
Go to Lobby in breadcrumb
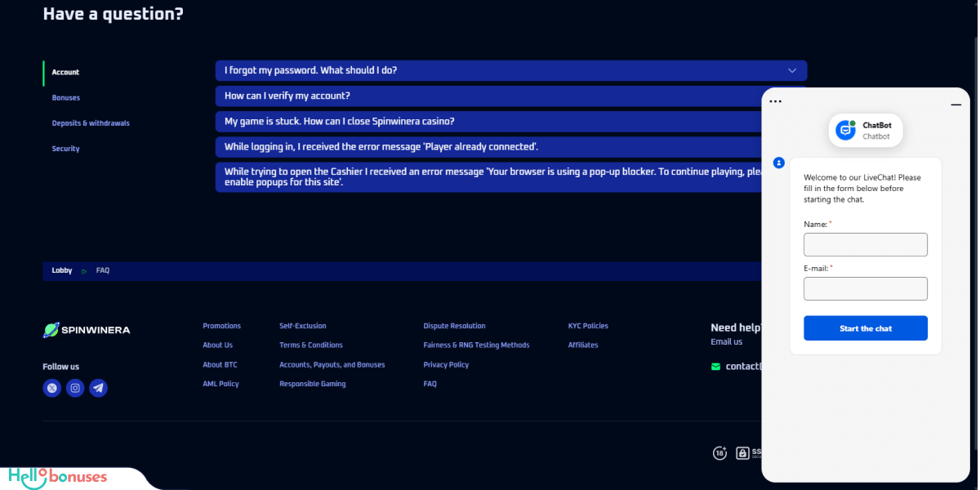click(62, 270)
